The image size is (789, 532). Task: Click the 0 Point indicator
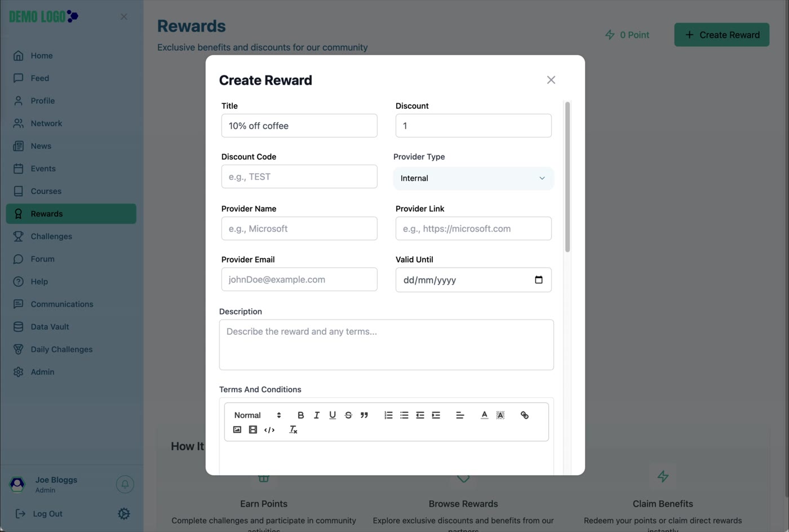click(x=627, y=35)
